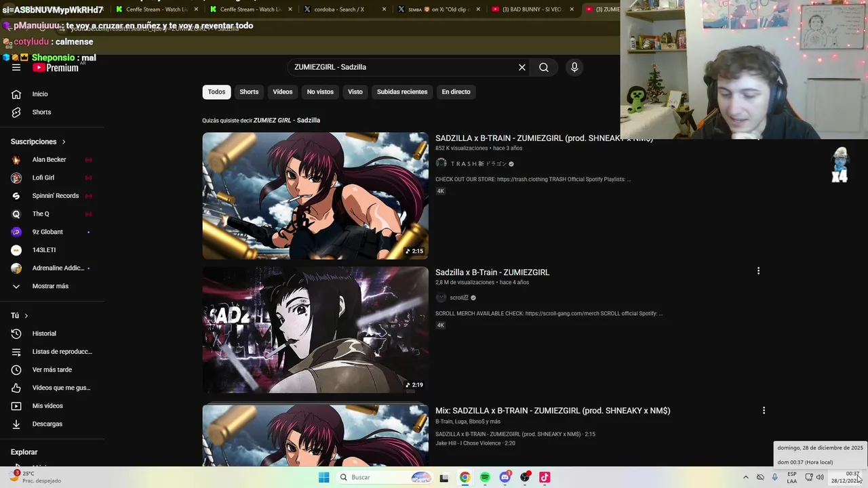
Task: Click the T R A S H channel avatar
Action: (x=441, y=163)
